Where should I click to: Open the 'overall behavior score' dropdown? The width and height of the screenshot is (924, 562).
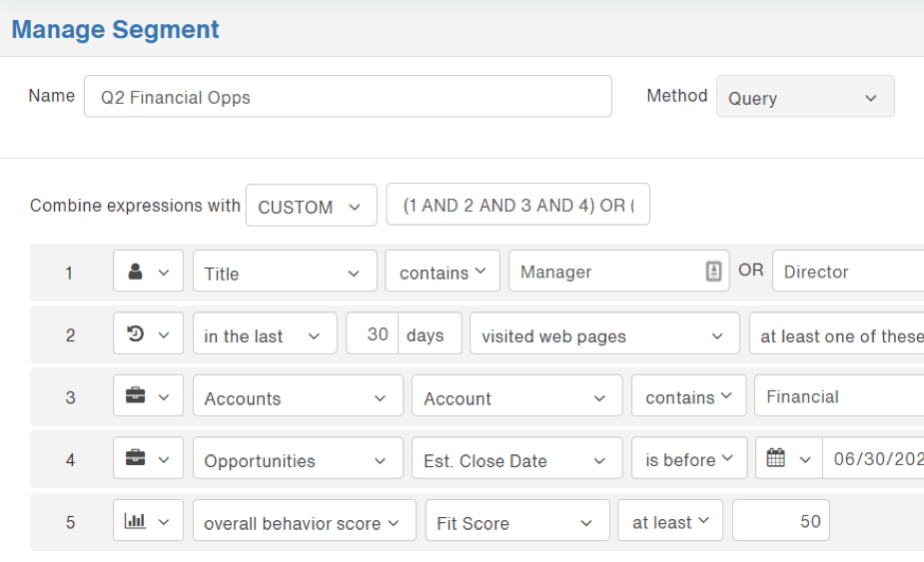(303, 522)
